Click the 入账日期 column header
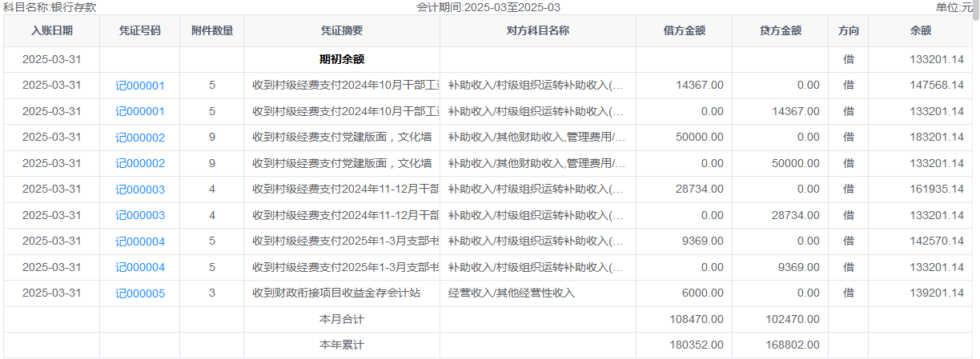 51,31
